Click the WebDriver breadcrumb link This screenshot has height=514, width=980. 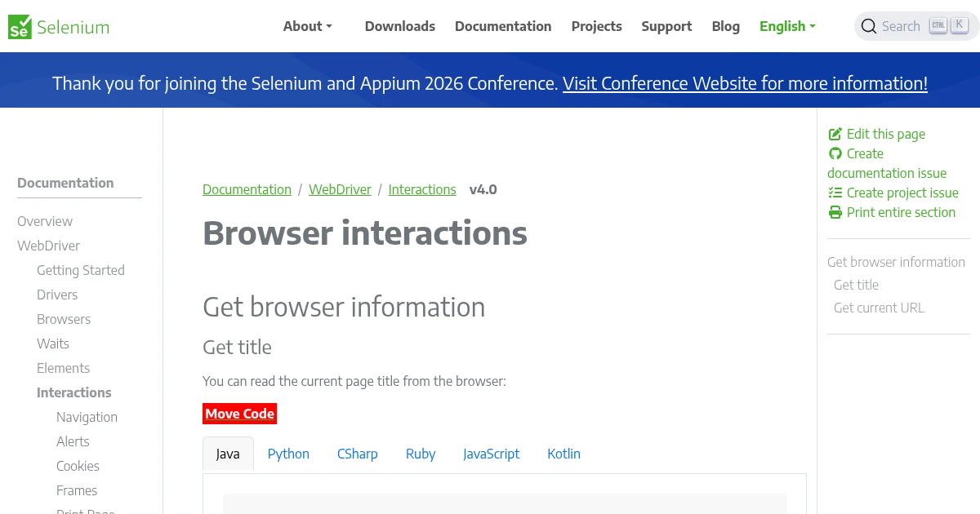click(340, 189)
